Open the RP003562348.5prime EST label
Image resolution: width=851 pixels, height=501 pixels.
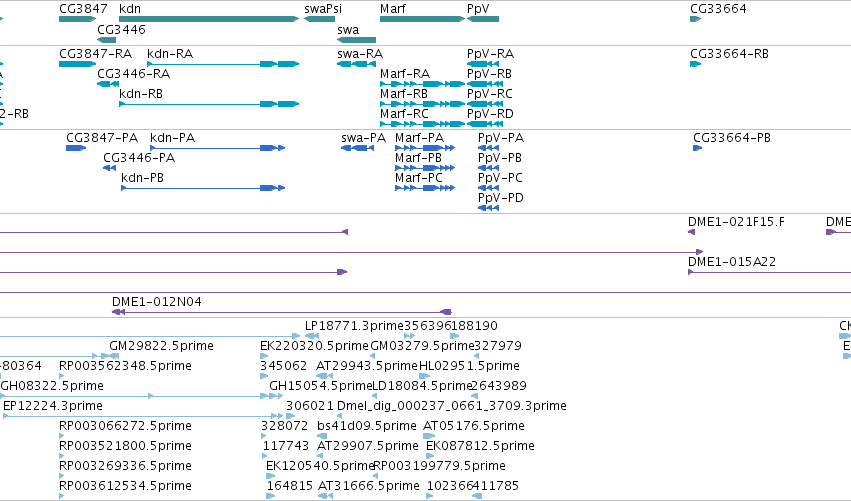125,366
